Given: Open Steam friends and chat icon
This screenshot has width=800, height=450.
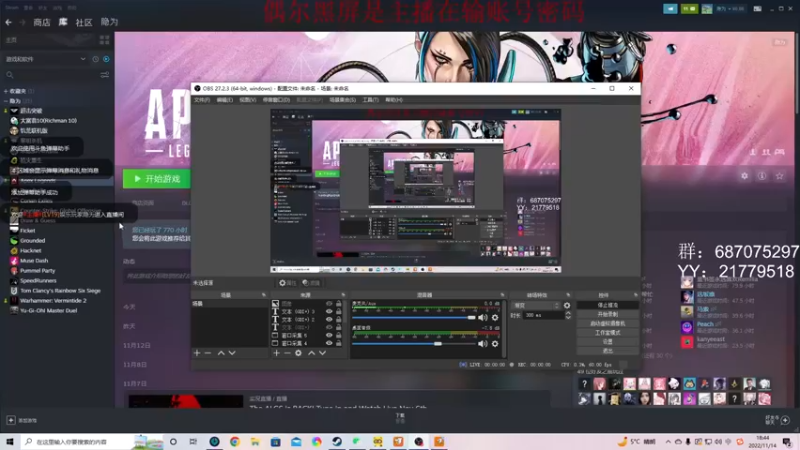Looking at the screenshot, I should [785, 420].
